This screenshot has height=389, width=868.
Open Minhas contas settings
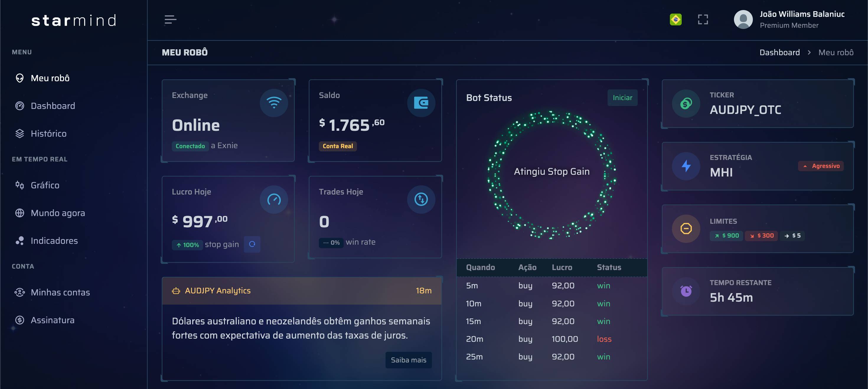tap(60, 292)
